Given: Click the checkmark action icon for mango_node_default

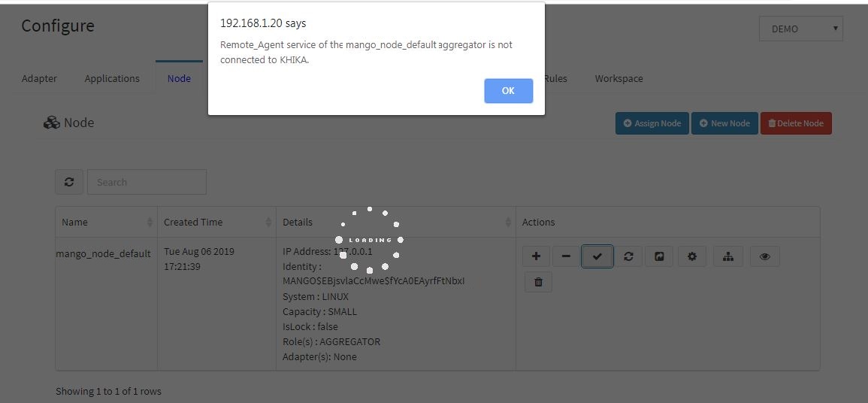Looking at the screenshot, I should 597,256.
